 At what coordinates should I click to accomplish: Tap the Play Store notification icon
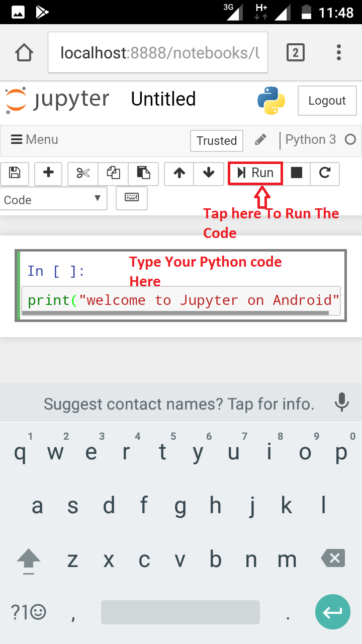pyautogui.click(x=42, y=12)
